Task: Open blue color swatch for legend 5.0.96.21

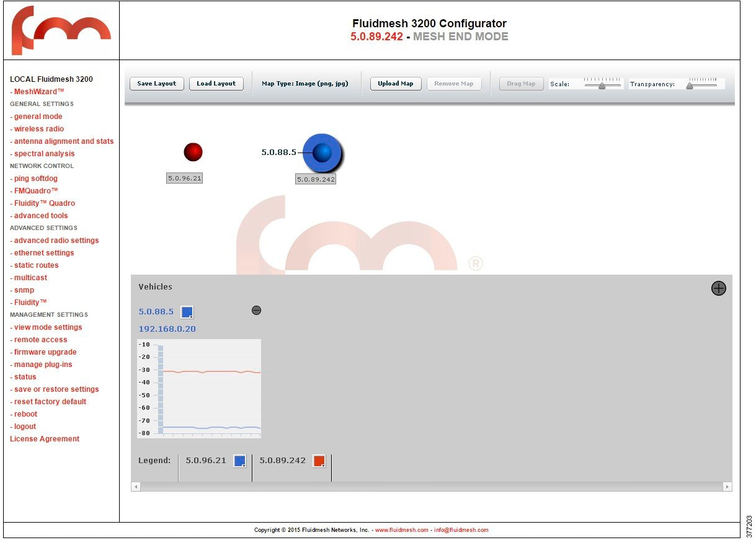Action: [x=239, y=461]
